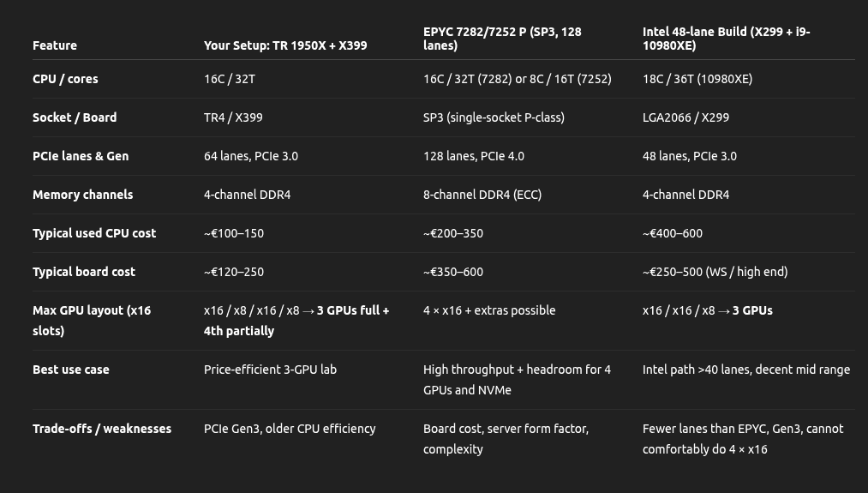Select the "8-channel DDR4 (ECC)" cell
868x493 pixels.
click(x=482, y=195)
